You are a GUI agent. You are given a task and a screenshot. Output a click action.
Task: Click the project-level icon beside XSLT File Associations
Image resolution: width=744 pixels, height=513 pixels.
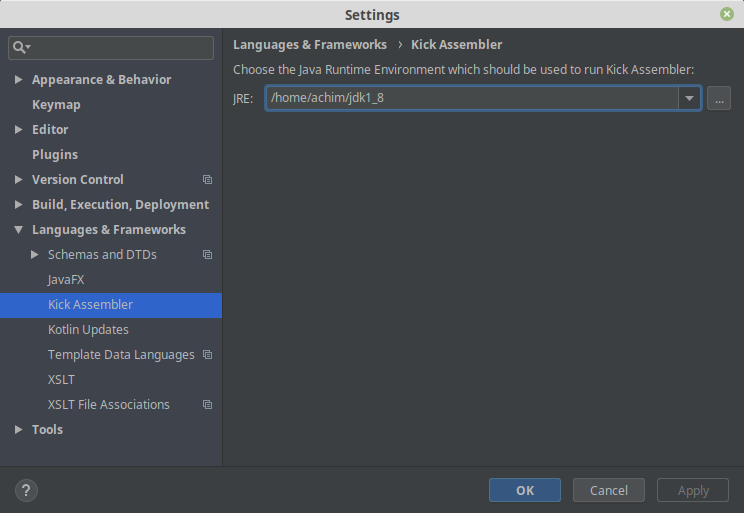[x=207, y=405]
